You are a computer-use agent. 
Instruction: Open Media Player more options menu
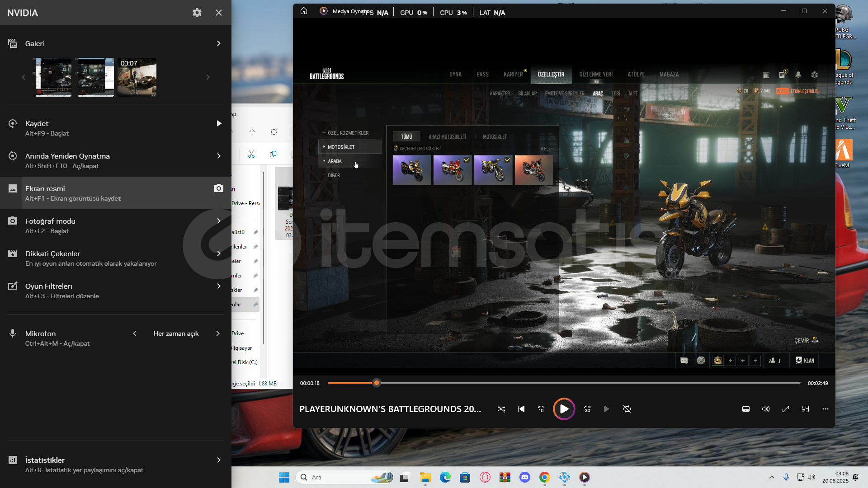826,409
